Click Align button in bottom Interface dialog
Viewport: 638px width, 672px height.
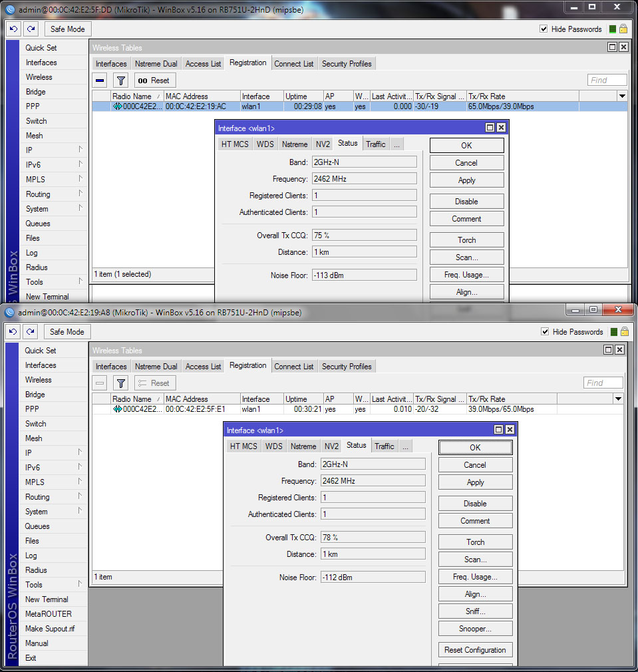coord(475,594)
